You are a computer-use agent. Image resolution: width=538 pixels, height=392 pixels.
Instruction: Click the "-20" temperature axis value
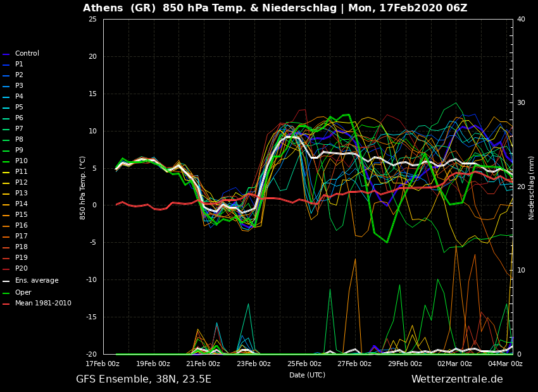[91, 354]
